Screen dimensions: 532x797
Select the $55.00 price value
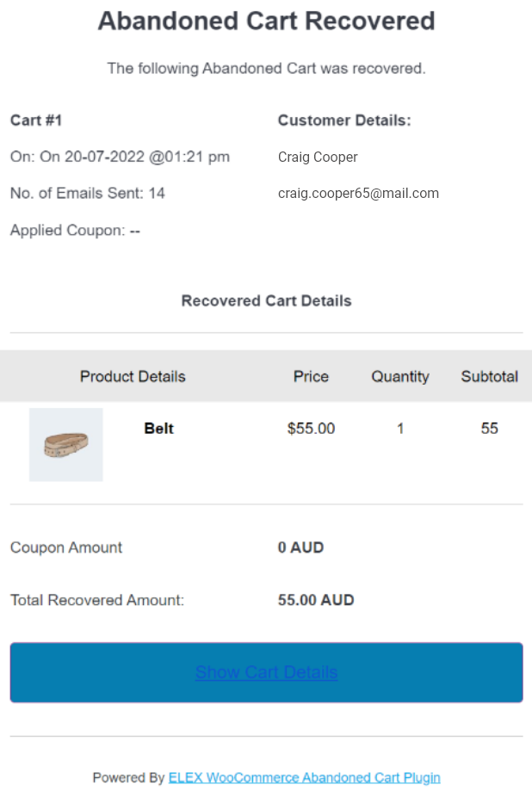(x=311, y=429)
